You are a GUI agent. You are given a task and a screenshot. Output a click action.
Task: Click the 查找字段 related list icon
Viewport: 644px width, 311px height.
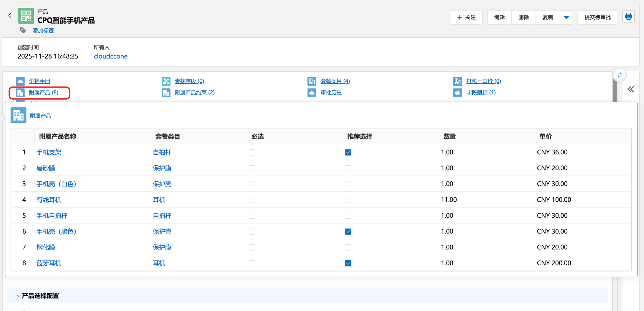tap(166, 81)
